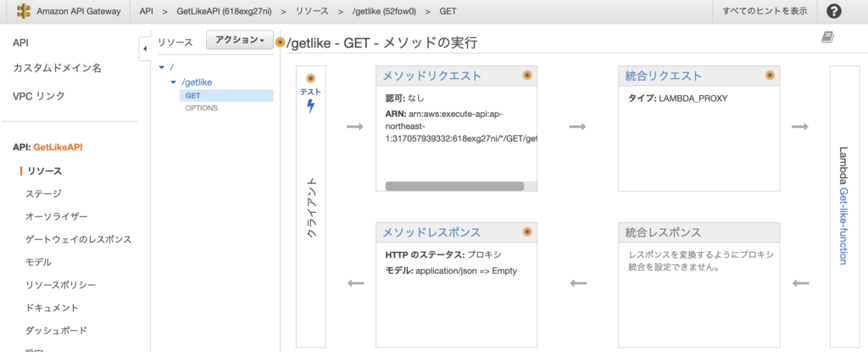The image size is (868, 352).
Task: Open オーソライザー in the API sidebar
Action: pos(57,217)
